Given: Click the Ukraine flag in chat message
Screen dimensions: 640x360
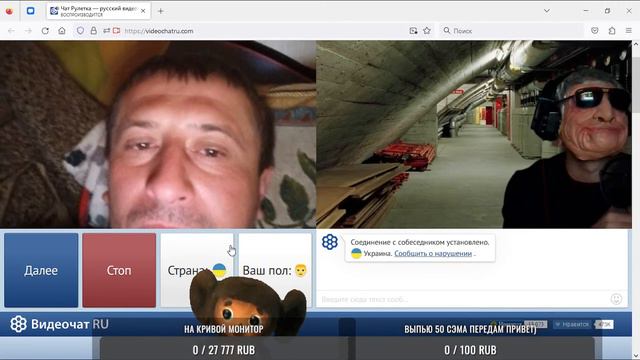Looking at the screenshot, I should tap(356, 253).
